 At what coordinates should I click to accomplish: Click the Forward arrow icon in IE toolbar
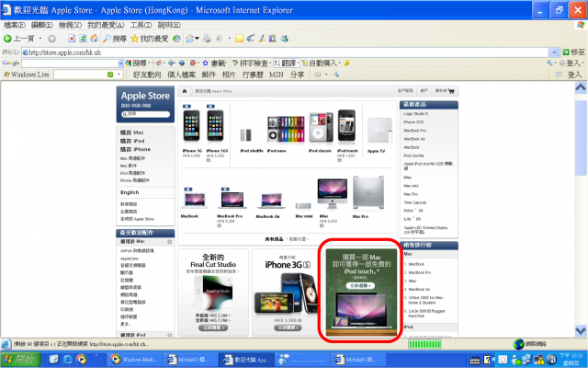(x=51, y=39)
